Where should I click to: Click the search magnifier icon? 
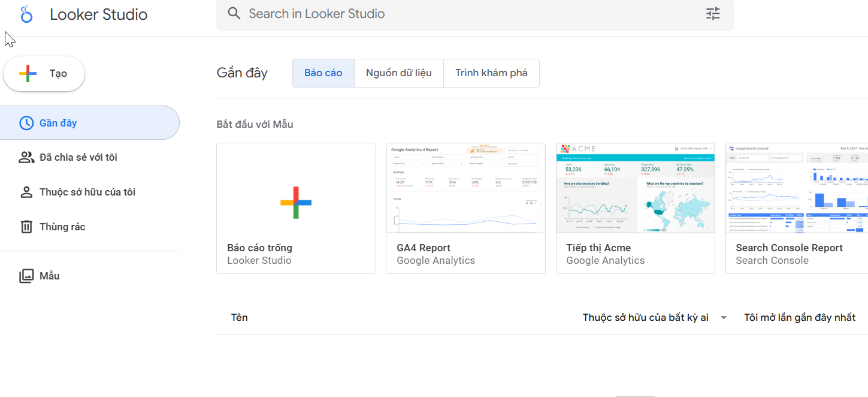click(x=234, y=13)
